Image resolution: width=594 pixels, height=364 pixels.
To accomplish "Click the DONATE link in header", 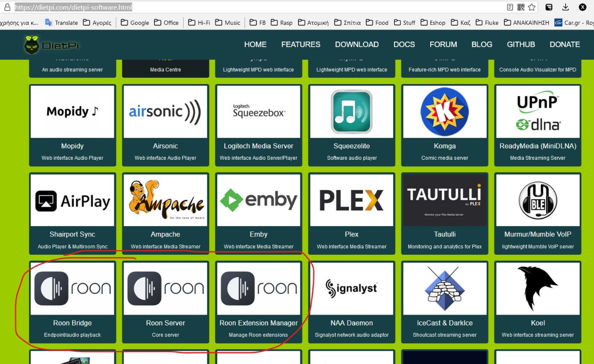I will tap(564, 45).
